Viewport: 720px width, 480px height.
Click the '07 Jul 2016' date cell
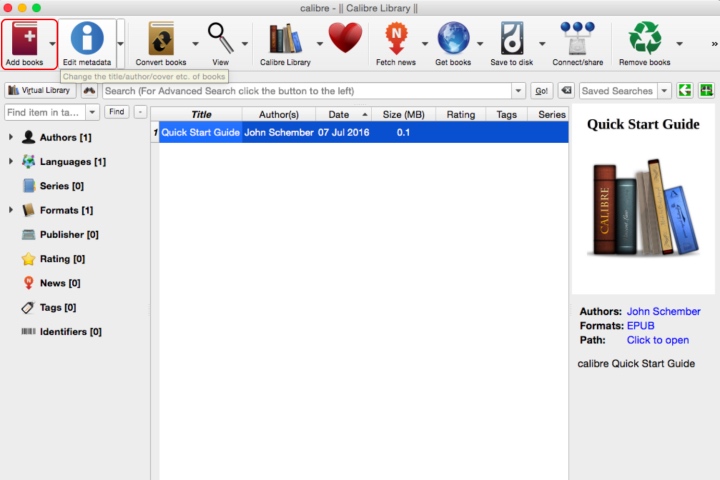point(343,132)
